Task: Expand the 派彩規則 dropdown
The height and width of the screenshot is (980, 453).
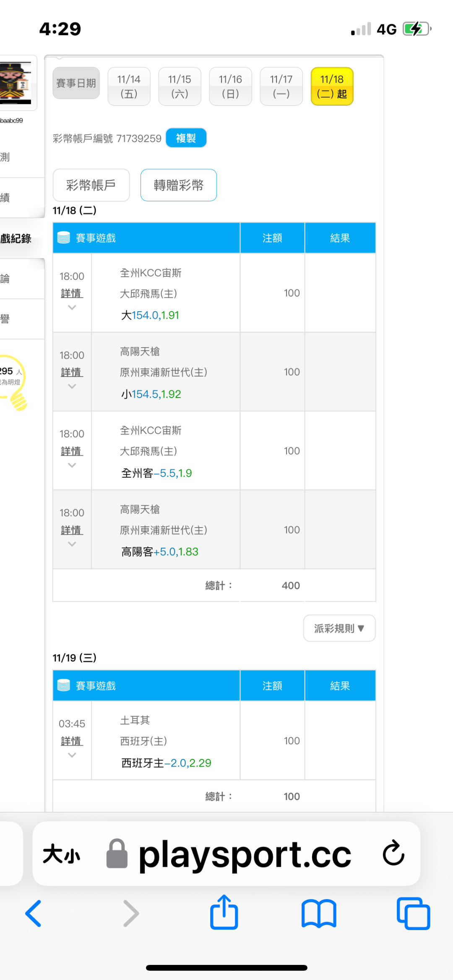Action: (x=339, y=628)
